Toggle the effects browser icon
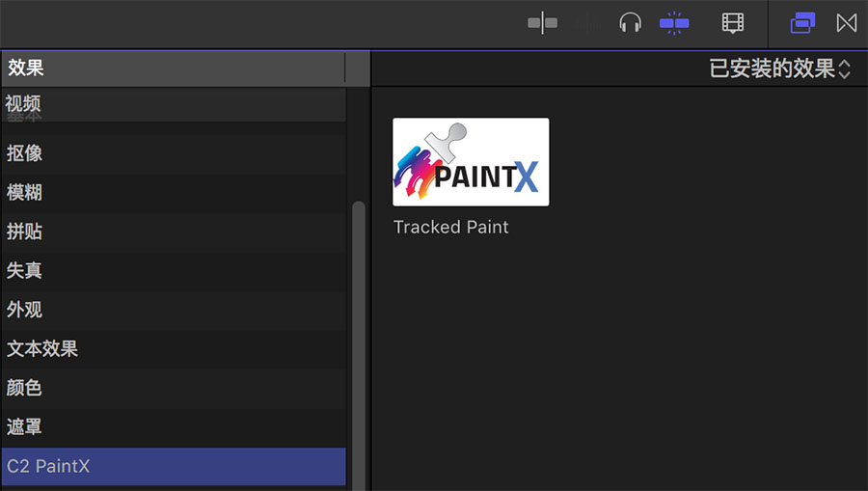Viewport: 868px width, 491px height. (802, 23)
